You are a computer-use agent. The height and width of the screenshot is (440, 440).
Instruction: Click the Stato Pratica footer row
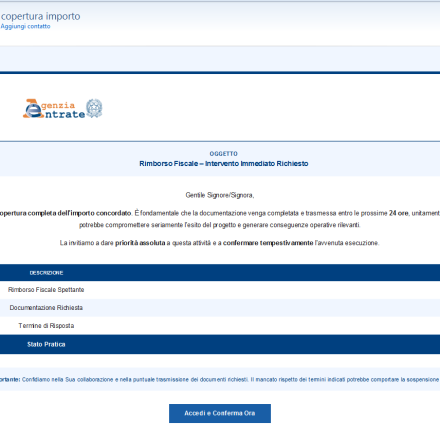pyautogui.click(x=220, y=344)
